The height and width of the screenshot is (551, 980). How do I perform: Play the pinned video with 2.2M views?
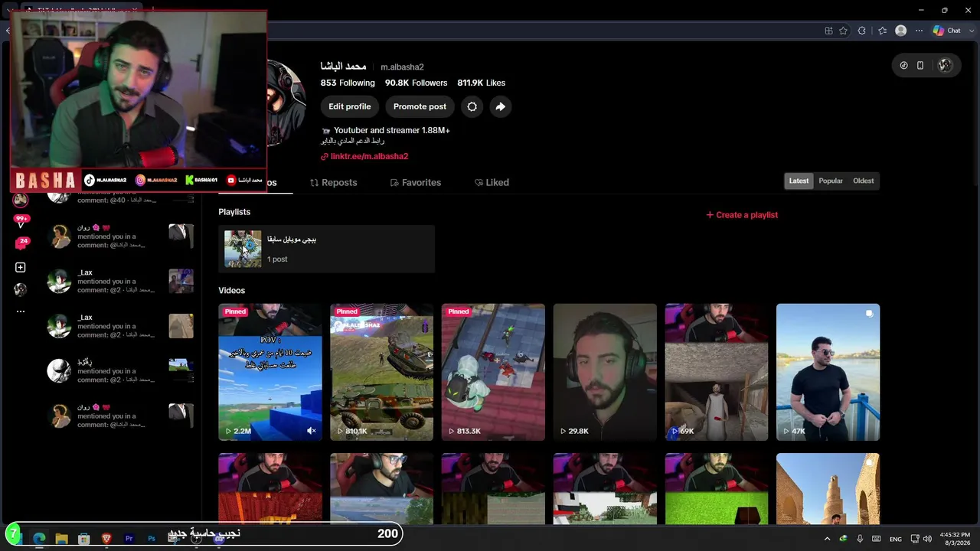click(269, 372)
